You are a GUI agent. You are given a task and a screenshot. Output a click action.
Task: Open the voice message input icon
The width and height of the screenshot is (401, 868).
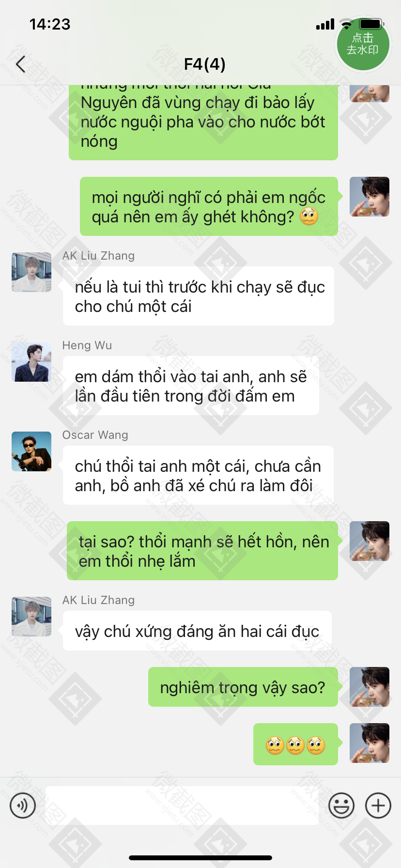[23, 806]
